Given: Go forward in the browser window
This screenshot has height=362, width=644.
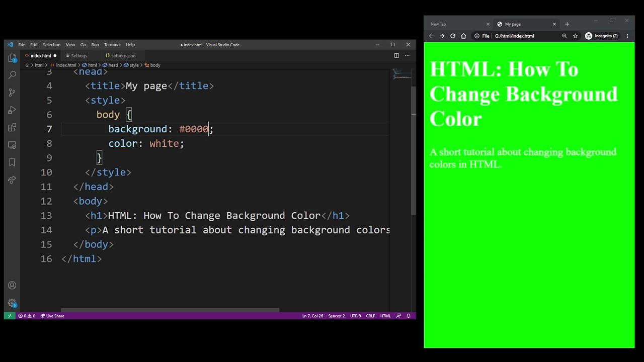Looking at the screenshot, I should pyautogui.click(x=442, y=36).
